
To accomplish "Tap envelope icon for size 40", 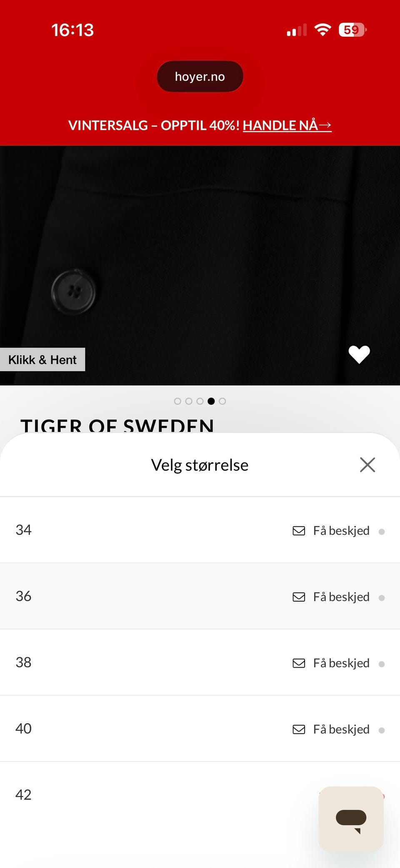I will [x=299, y=729].
